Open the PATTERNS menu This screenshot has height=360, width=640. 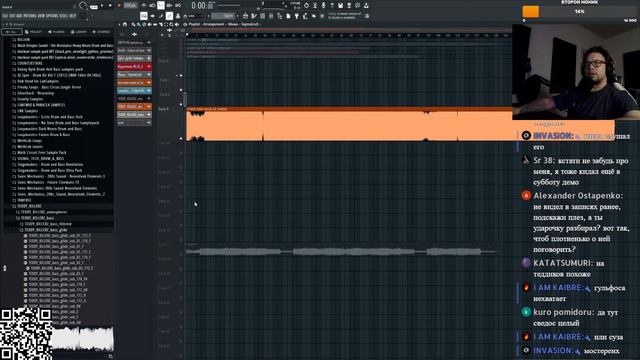coord(31,16)
